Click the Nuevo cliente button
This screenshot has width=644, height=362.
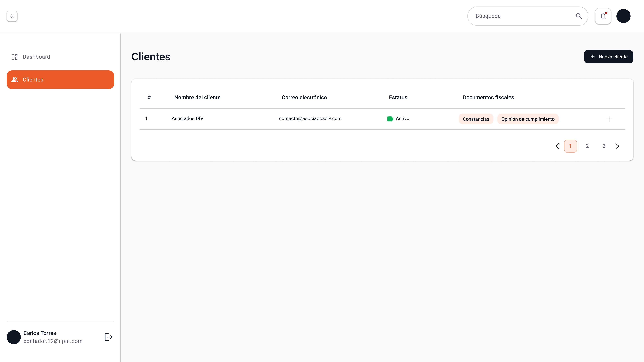608,57
